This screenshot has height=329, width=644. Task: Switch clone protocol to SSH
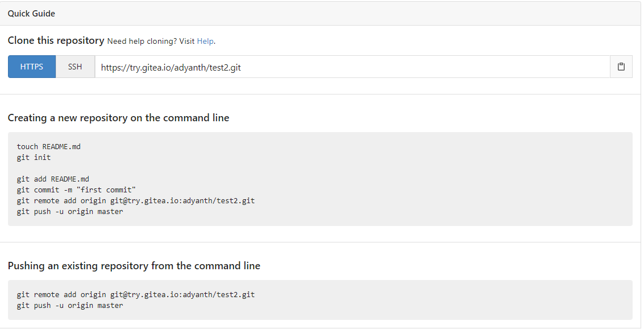pos(75,67)
